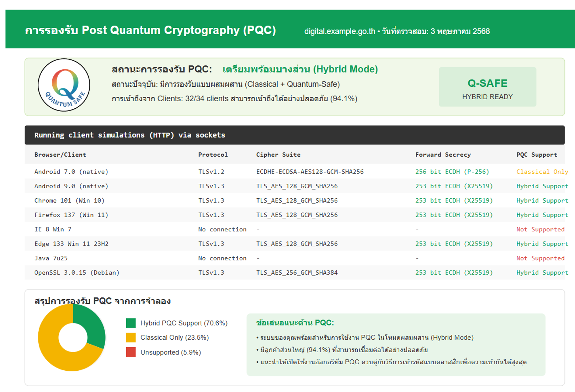Select the Android 7.0 (native) row label
575x392 pixels.
tap(71, 172)
